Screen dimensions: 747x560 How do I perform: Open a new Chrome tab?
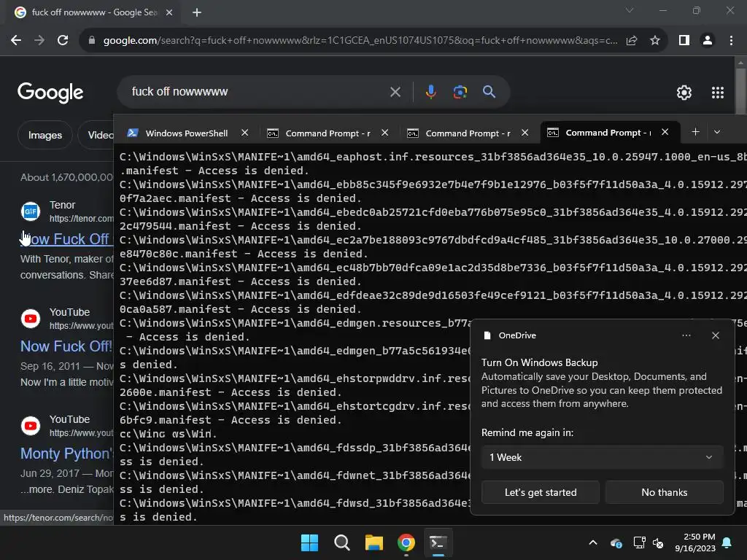pyautogui.click(x=197, y=12)
